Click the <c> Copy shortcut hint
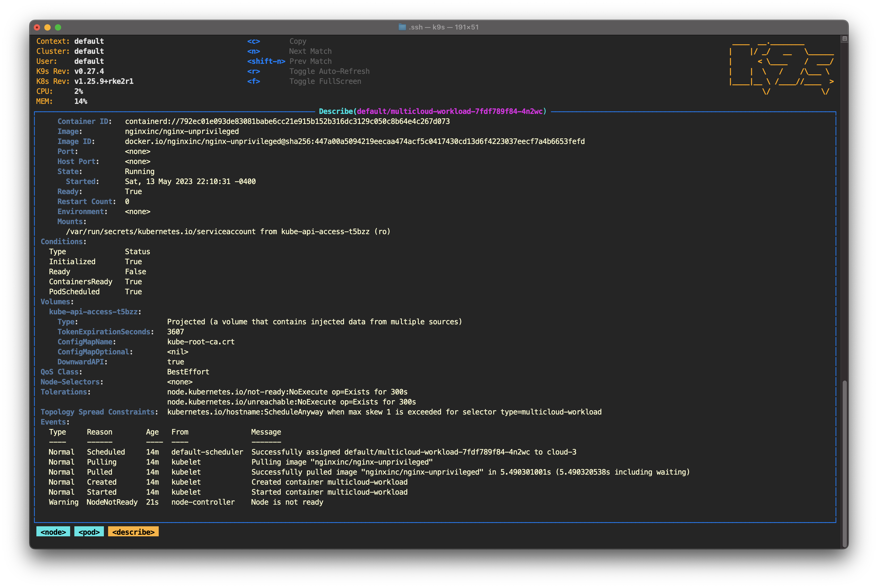The height and width of the screenshot is (588, 878). (277, 41)
